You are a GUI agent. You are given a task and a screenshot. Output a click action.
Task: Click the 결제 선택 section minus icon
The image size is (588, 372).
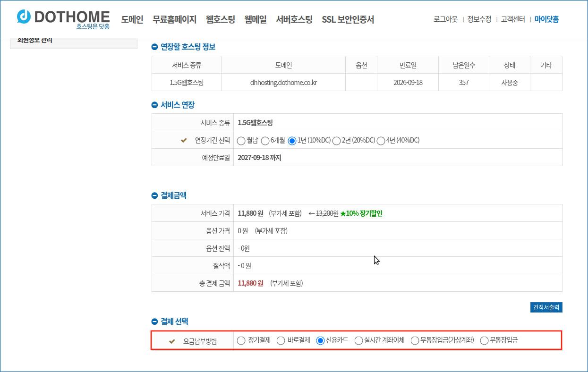(x=154, y=321)
